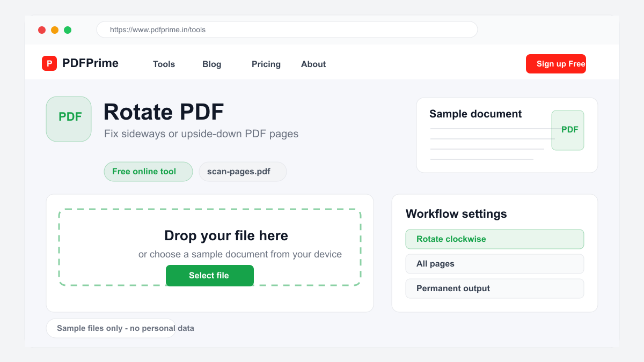
Task: Click the browser address bar URL
Action: click(x=287, y=29)
